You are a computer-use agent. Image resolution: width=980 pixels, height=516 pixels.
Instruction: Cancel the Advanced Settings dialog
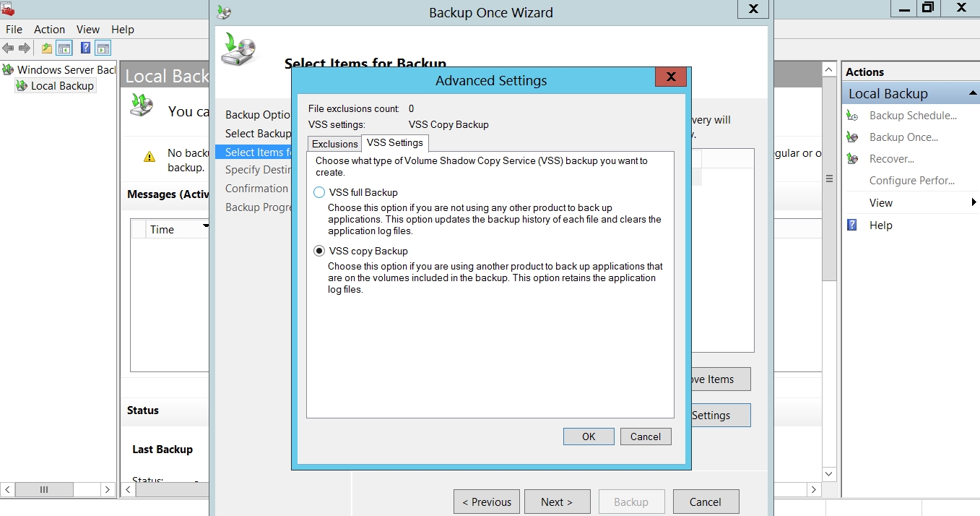pyautogui.click(x=645, y=437)
